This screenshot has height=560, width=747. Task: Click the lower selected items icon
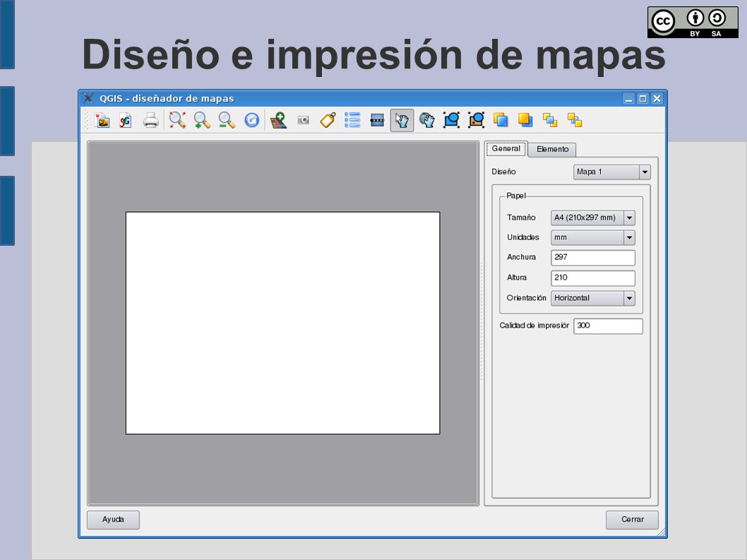click(525, 121)
